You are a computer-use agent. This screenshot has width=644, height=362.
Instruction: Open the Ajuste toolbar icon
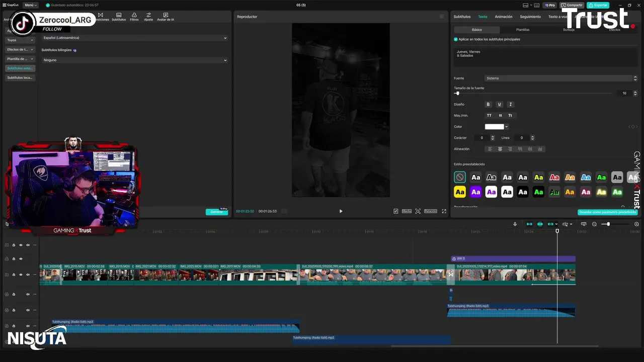pyautogui.click(x=148, y=17)
